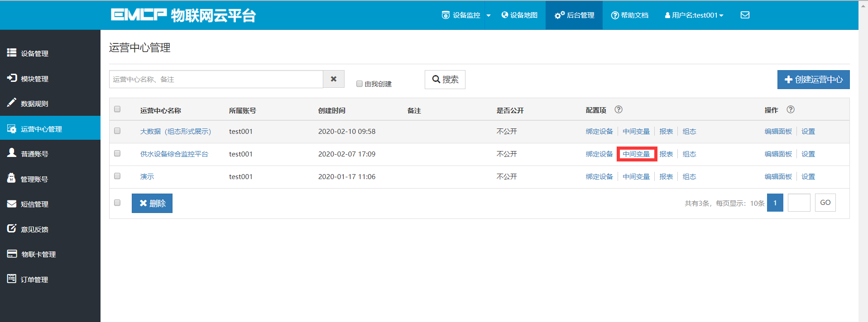This screenshot has width=868, height=322.
Task: Click the 2020-01-17 11:06 creation time cell
Action: [347, 176]
